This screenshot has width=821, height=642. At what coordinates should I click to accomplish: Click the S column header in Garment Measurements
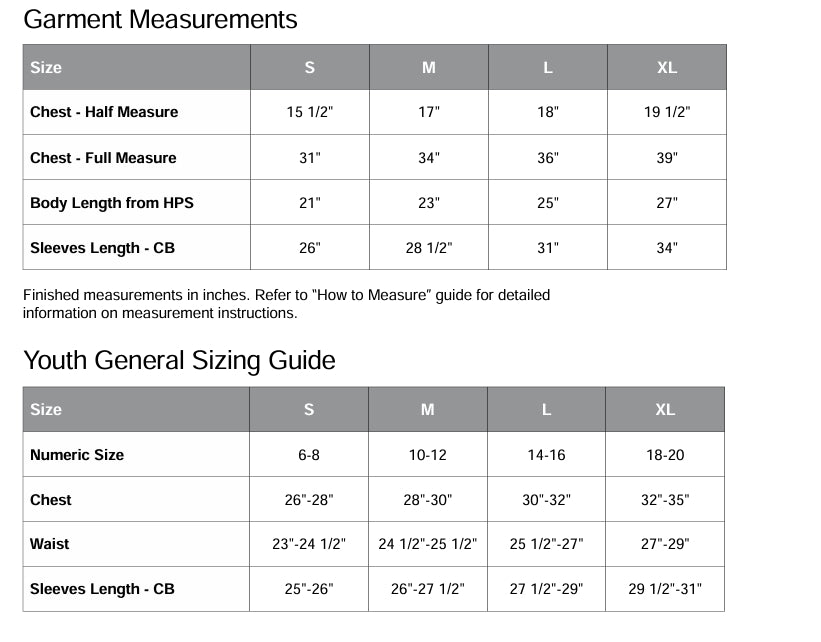tap(309, 68)
